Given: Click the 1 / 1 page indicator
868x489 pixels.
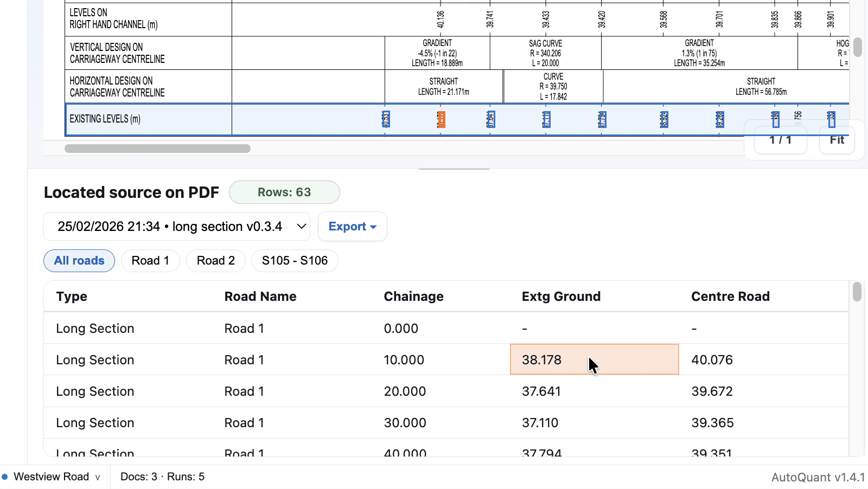Looking at the screenshot, I should 780,140.
